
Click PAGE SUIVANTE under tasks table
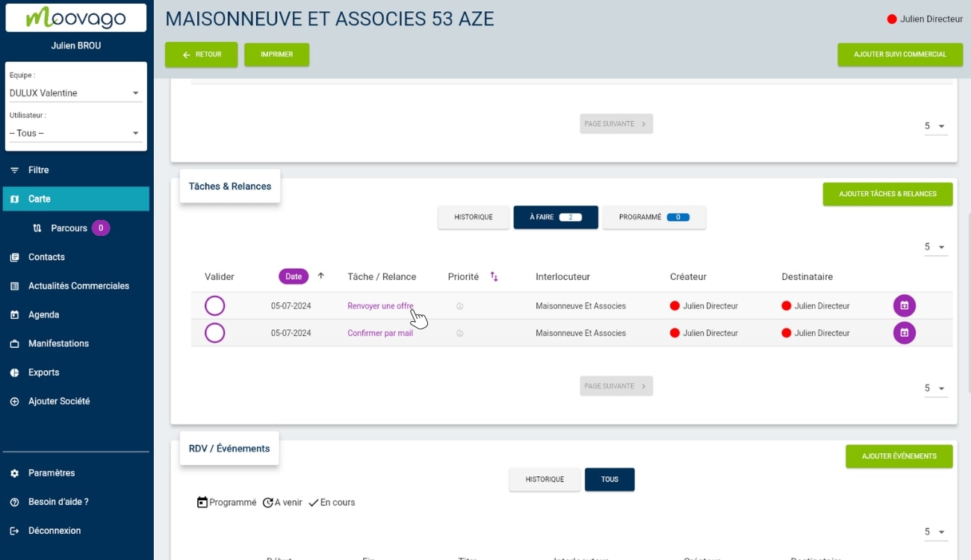[x=616, y=386]
